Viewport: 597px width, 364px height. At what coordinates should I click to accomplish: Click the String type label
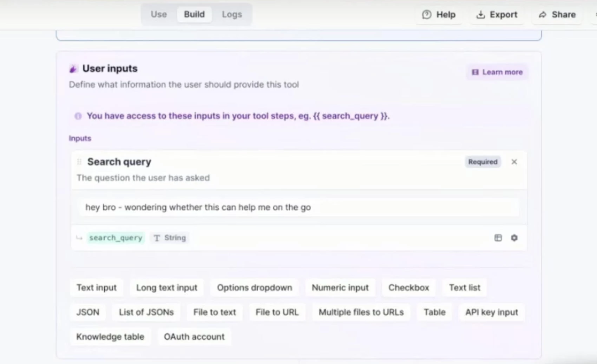(170, 238)
